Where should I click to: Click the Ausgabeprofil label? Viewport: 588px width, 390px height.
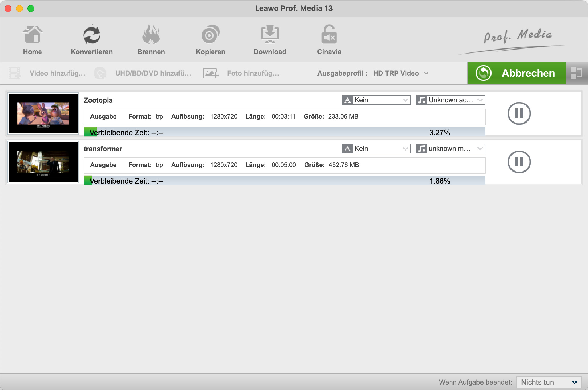tap(342, 73)
